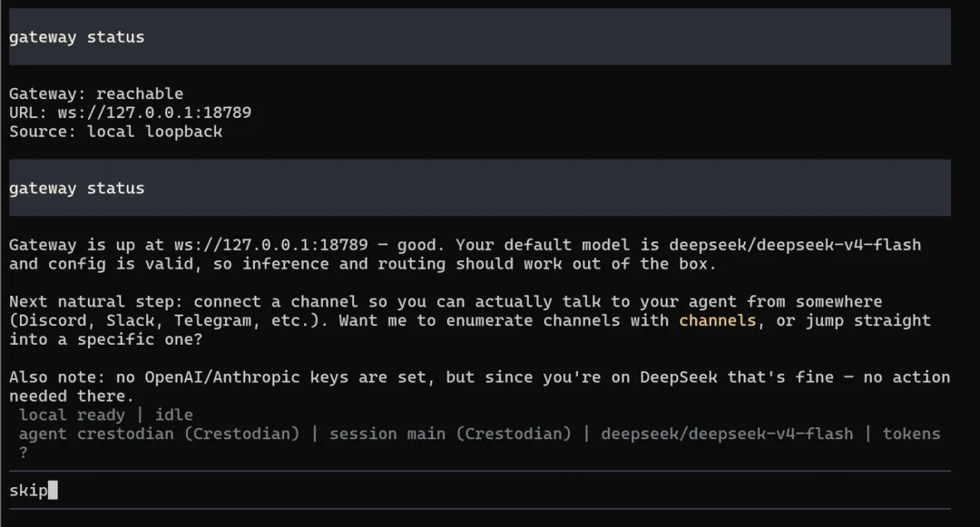Click the deepseek/deepseek-v4-flash model in status bar
Screen dimensions: 980x527
[727, 434]
